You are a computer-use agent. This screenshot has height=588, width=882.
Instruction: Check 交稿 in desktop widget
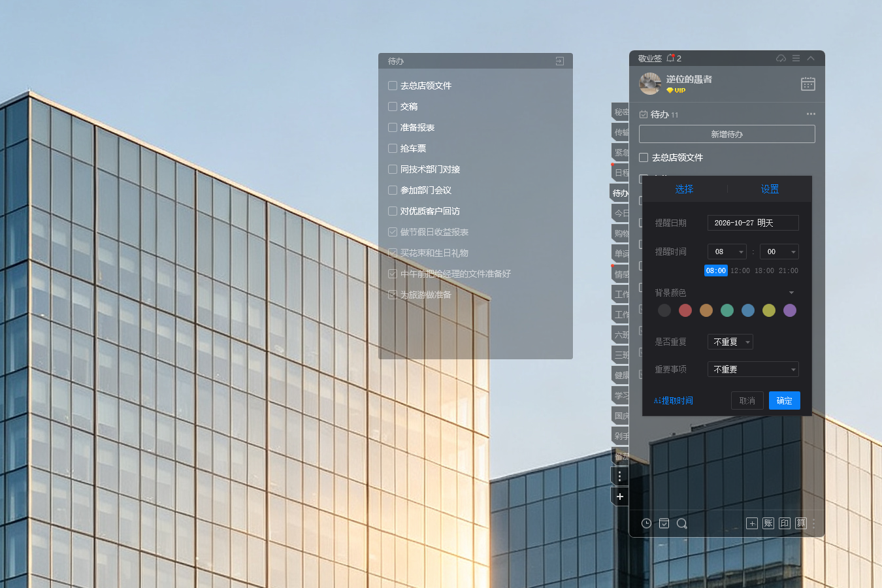point(393,106)
